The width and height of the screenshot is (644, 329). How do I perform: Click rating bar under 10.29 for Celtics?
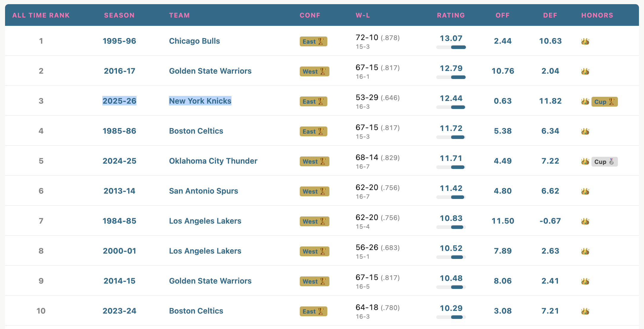point(451,317)
